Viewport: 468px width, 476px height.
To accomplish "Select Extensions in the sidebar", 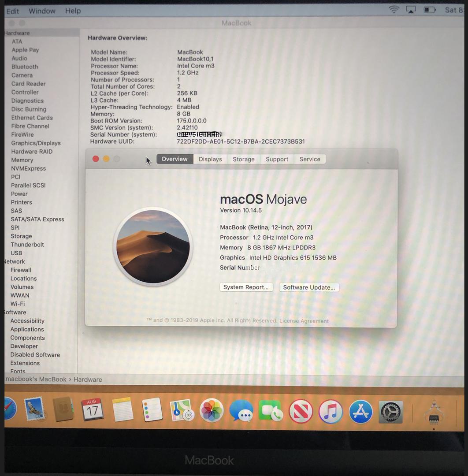I will click(25, 363).
